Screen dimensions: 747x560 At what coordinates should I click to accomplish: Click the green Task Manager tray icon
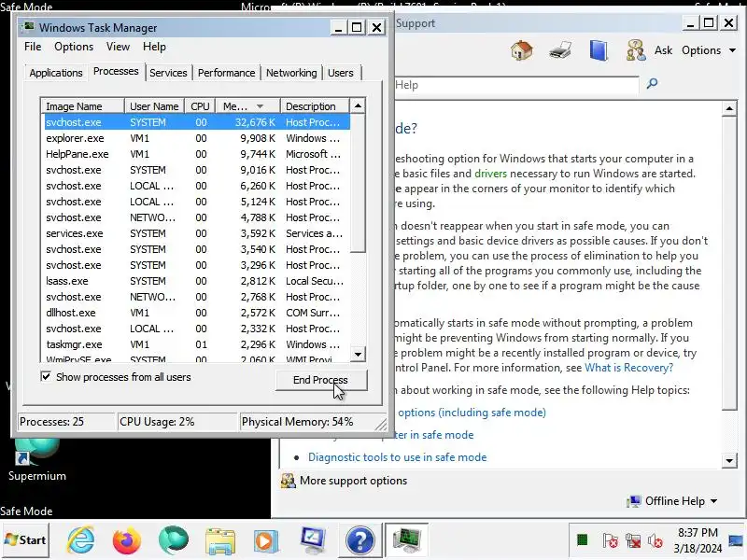(582, 540)
